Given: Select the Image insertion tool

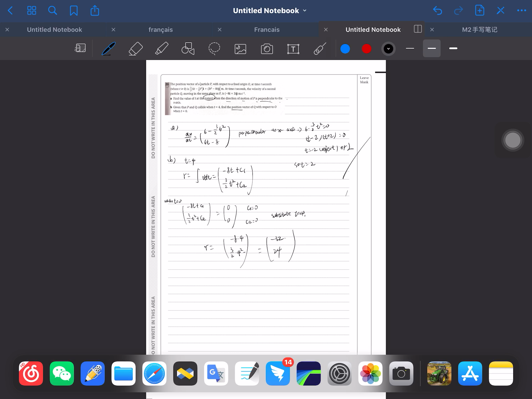Looking at the screenshot, I should coord(241,48).
